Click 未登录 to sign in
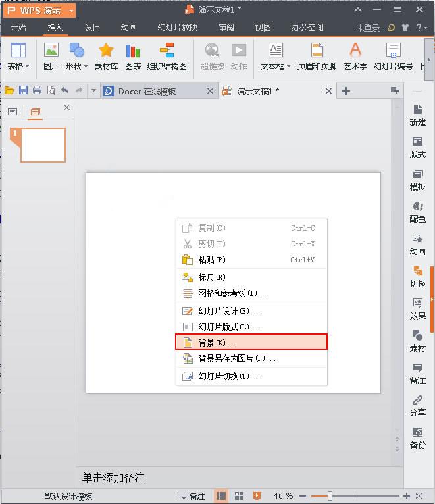Image resolution: width=435 pixels, height=504 pixels. [368, 28]
